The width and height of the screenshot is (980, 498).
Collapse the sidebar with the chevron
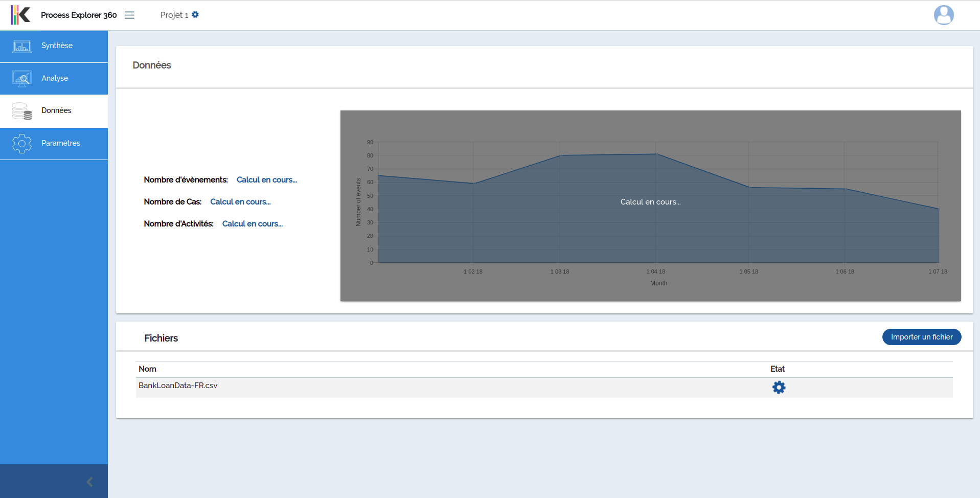tap(90, 482)
